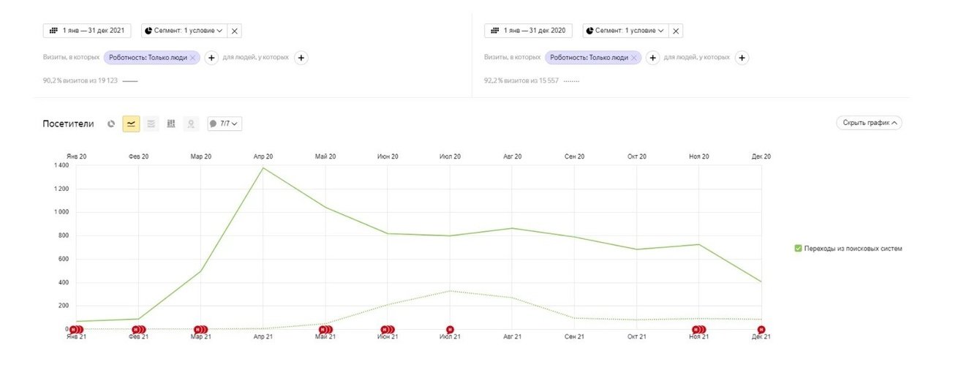Click the Апр 21 bottom axis label
980x378 pixels.
[x=263, y=337]
